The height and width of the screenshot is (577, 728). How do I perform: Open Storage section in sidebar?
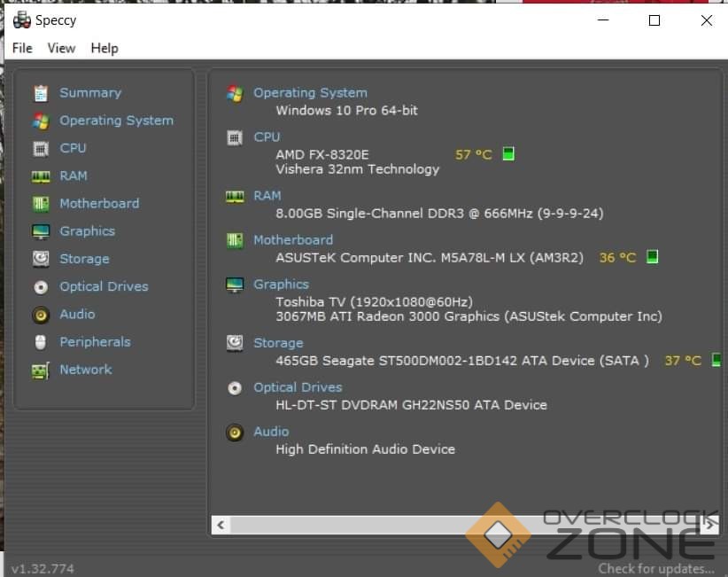click(84, 259)
